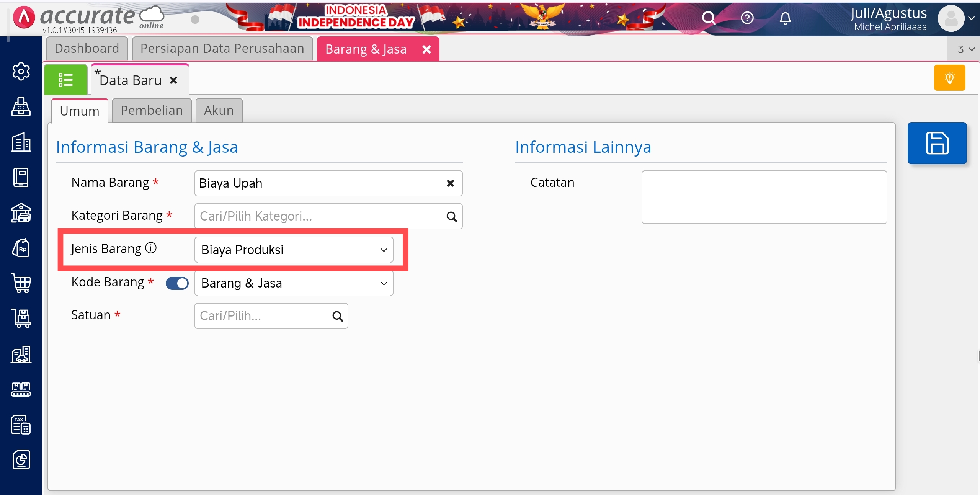Screen dimensions: 980x495
Task: Click the Catatan notes text area
Action: [764, 197]
